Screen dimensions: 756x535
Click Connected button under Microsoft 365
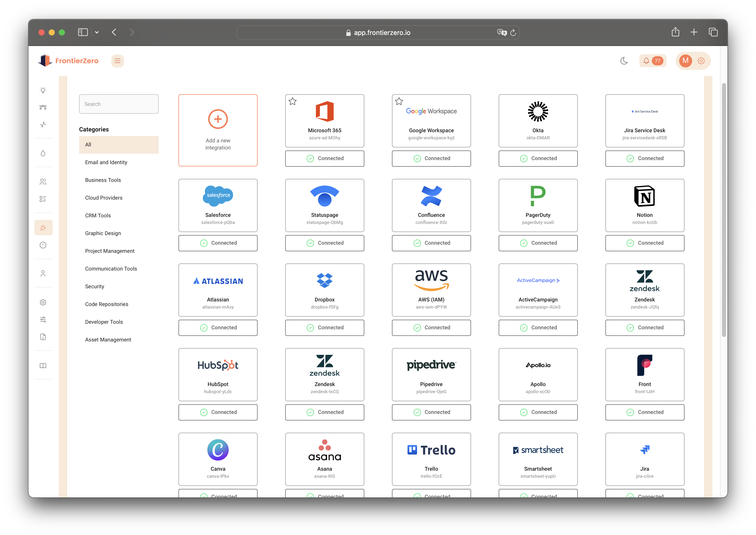[325, 159]
